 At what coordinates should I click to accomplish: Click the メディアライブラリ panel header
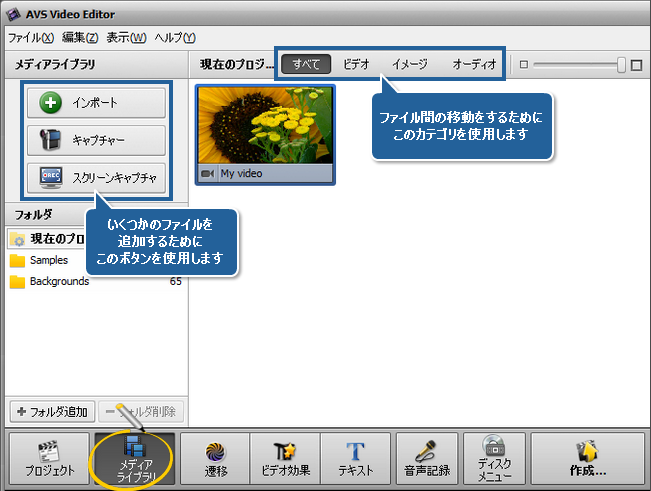point(96,65)
